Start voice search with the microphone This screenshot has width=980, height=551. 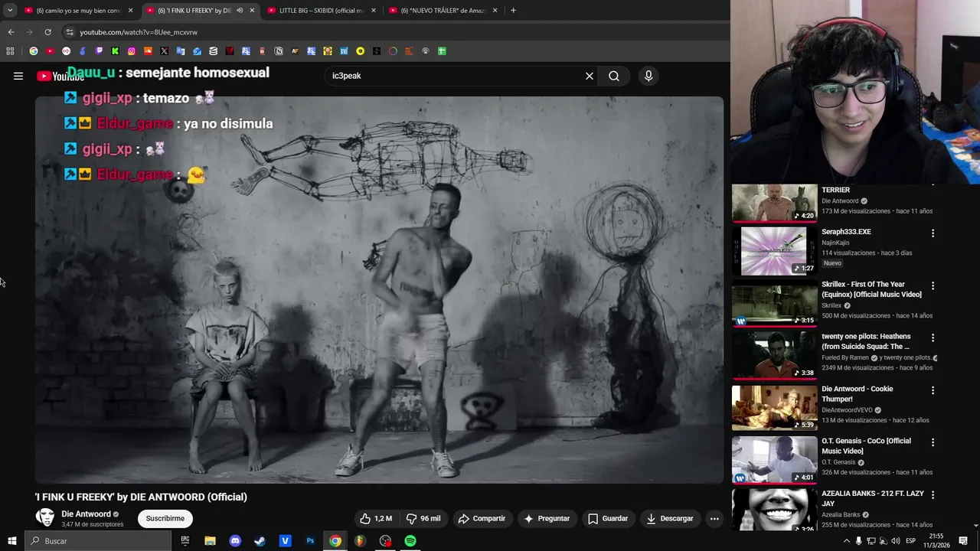(648, 76)
